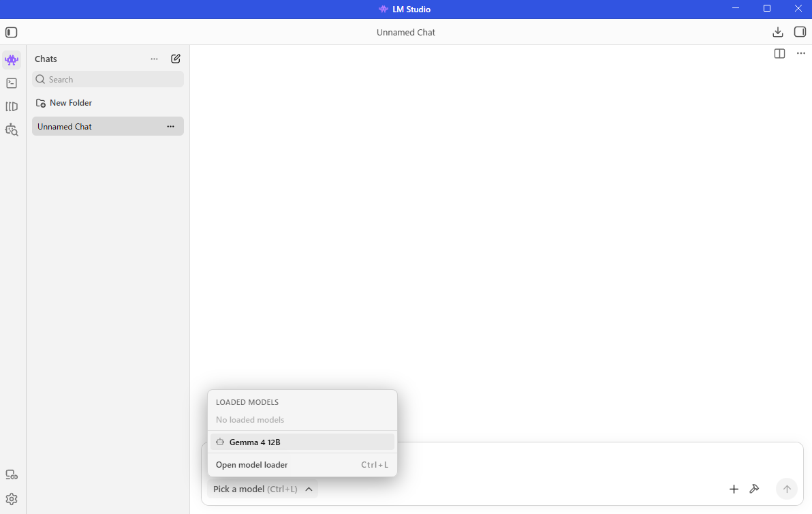The width and height of the screenshot is (812, 514).
Task: Create a new chat with pencil icon
Action: (x=176, y=59)
